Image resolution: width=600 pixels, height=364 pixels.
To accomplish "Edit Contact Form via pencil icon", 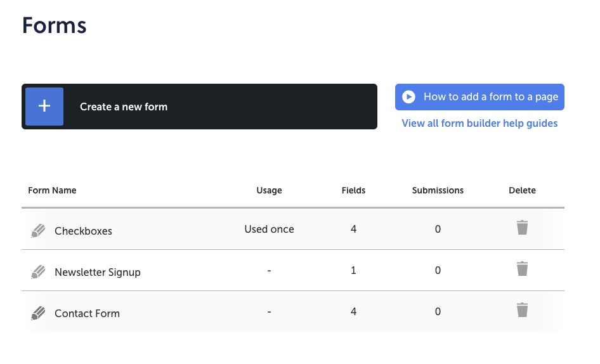I will pos(38,313).
